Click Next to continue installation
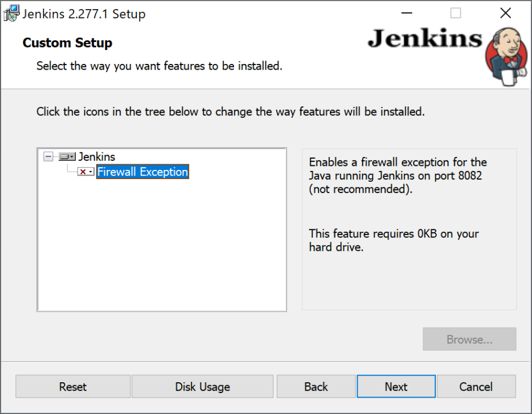Screen dimensions: 532x414 396,386
